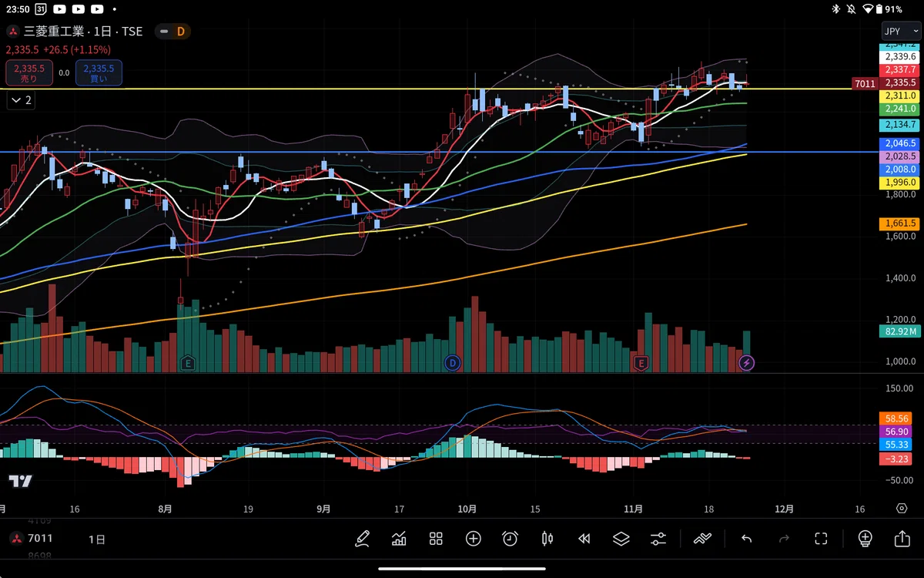Select the pencil drawing tools icon
924x578 pixels.
[x=362, y=539]
